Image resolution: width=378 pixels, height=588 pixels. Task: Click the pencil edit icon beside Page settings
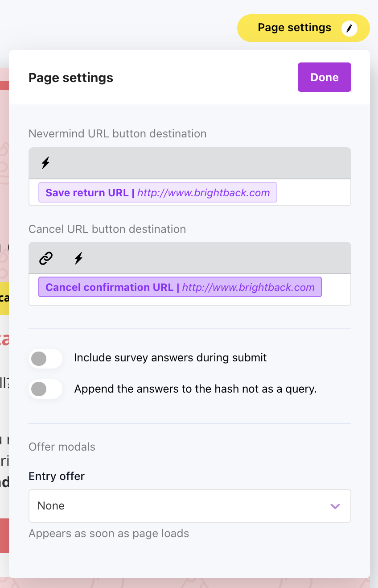coord(349,29)
